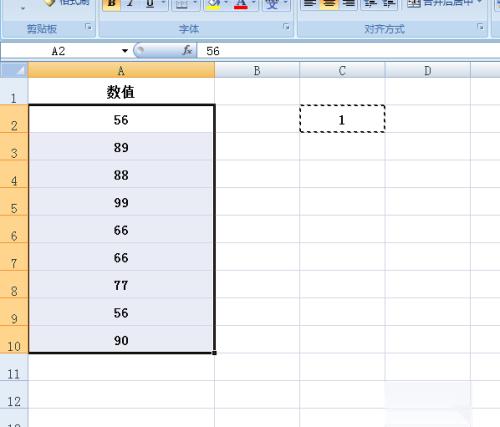Open the 剪贴板 dialog launcher

pos(88,27)
